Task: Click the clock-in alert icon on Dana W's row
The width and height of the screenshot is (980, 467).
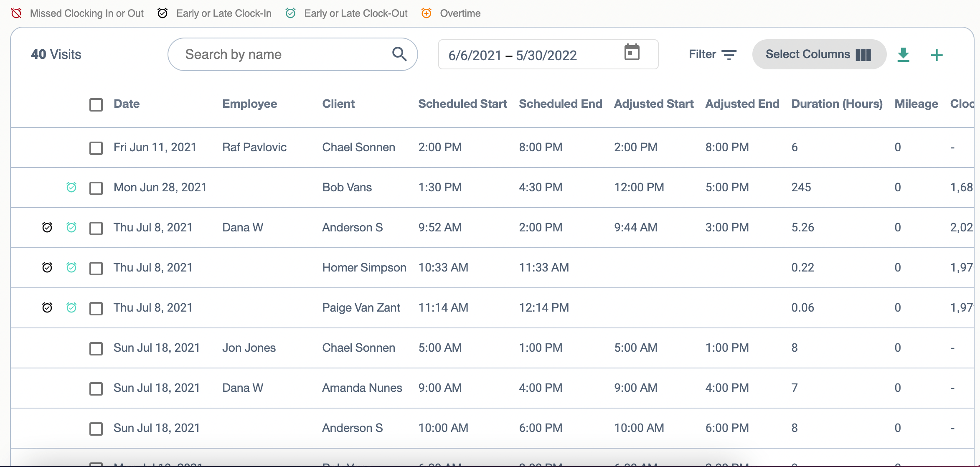Action: click(x=47, y=228)
